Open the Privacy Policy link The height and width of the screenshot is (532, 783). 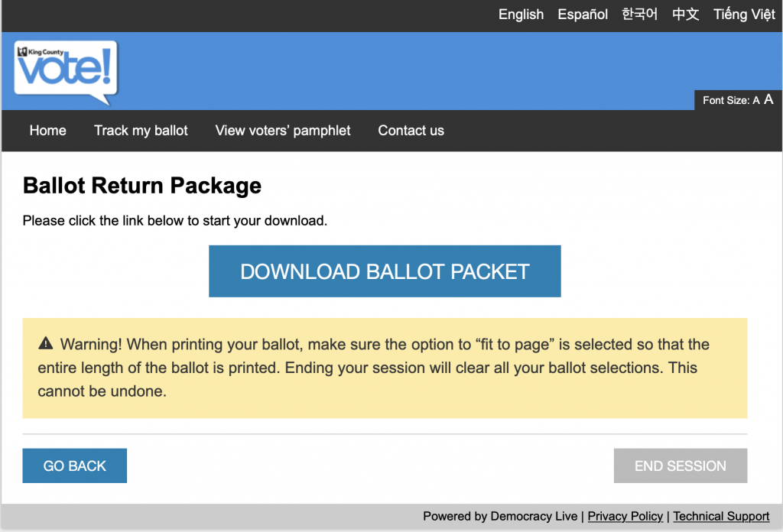625,517
